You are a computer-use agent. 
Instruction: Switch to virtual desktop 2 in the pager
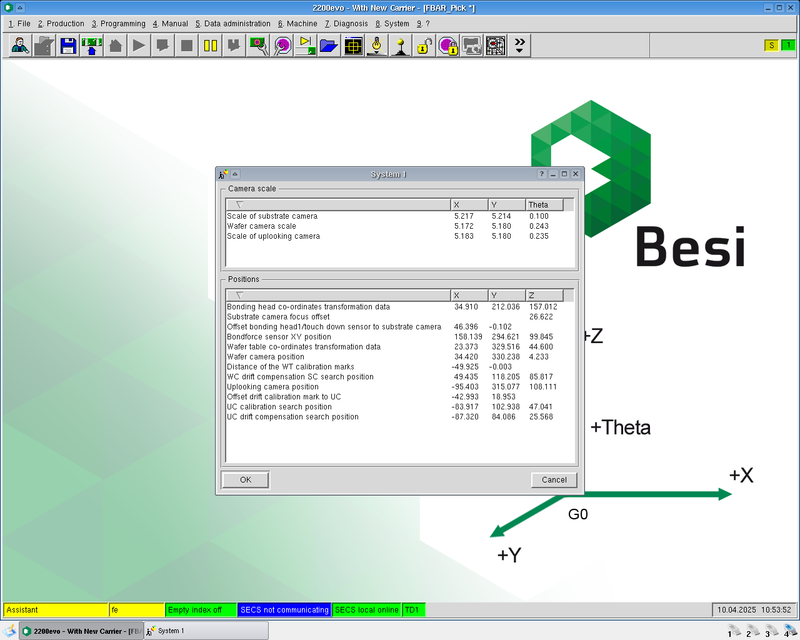tap(752, 631)
